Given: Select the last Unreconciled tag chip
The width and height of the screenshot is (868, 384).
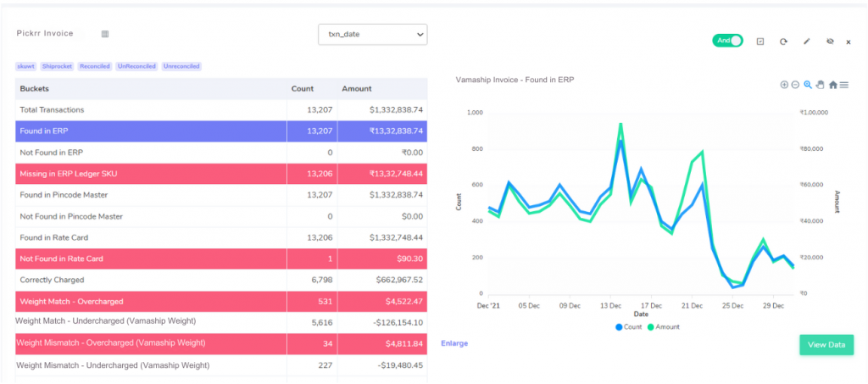Looking at the screenshot, I should (x=181, y=66).
